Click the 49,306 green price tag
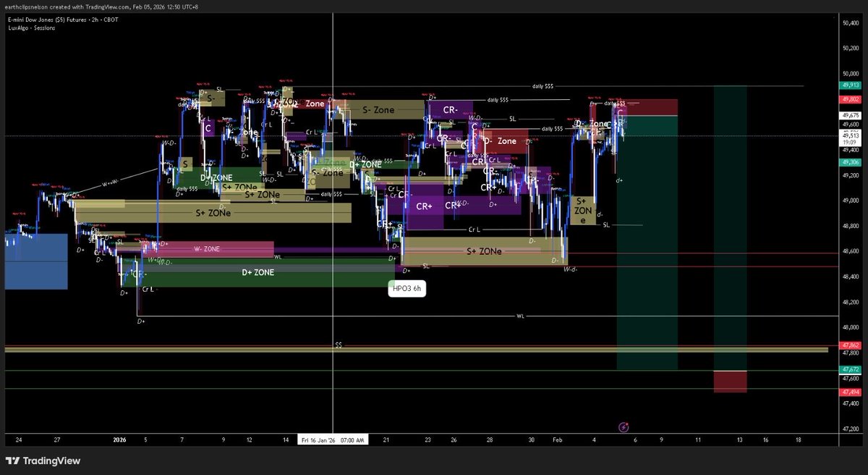The height and width of the screenshot is (475, 868). click(850, 162)
